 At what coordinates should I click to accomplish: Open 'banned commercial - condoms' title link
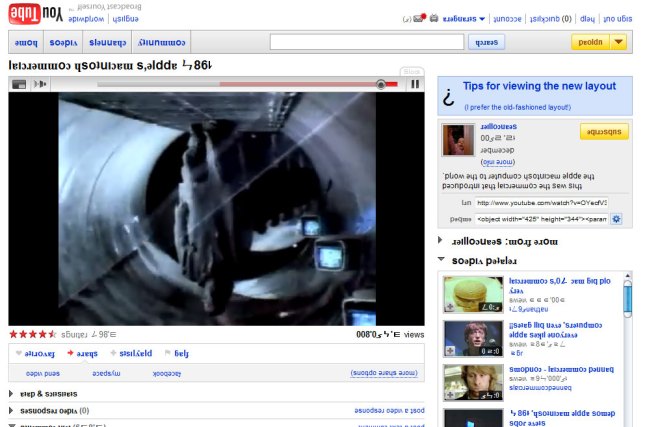coord(561,369)
